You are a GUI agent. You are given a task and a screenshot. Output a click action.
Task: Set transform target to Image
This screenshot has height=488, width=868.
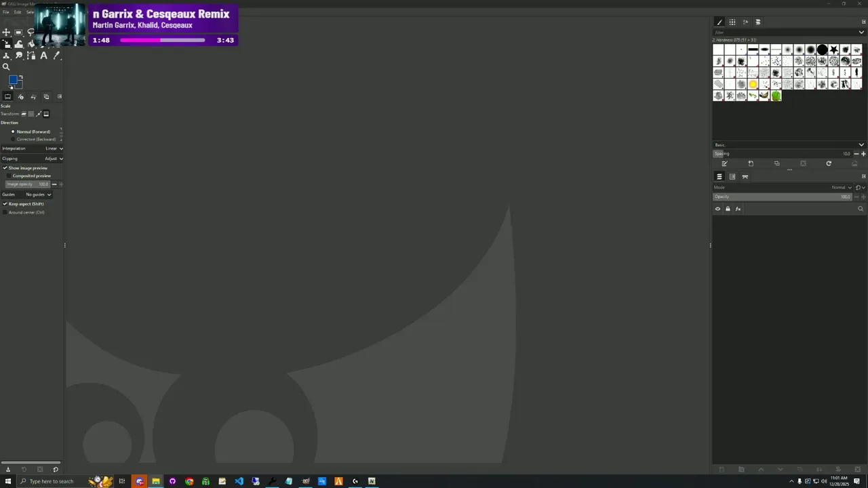point(46,114)
